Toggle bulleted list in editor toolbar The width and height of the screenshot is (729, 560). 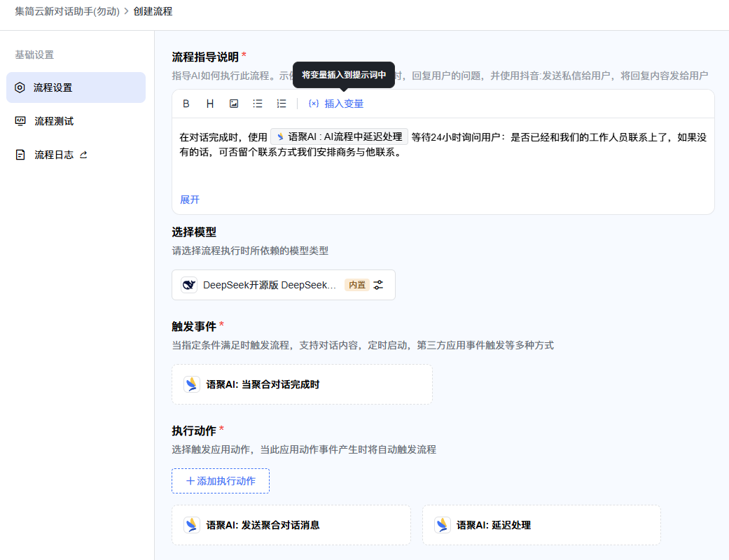(258, 104)
